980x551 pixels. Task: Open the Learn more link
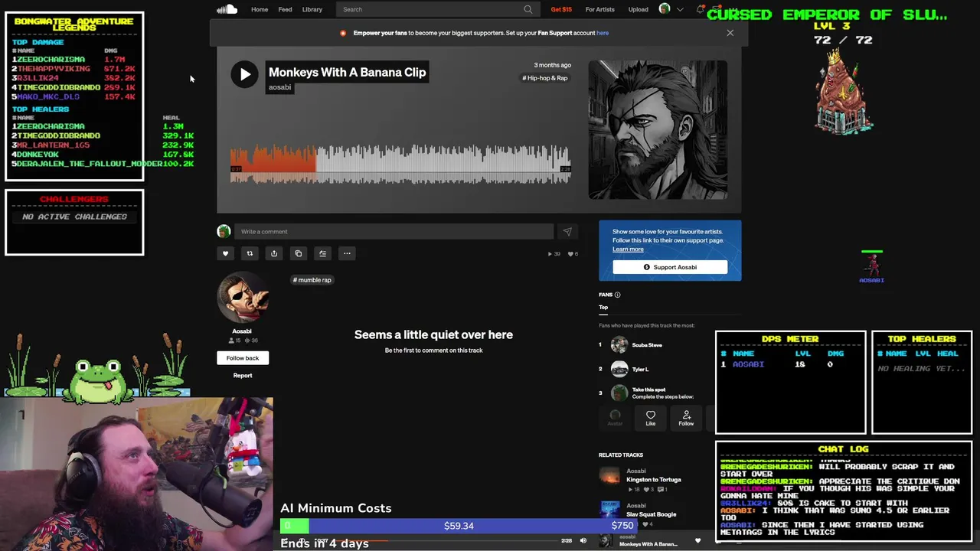point(628,249)
